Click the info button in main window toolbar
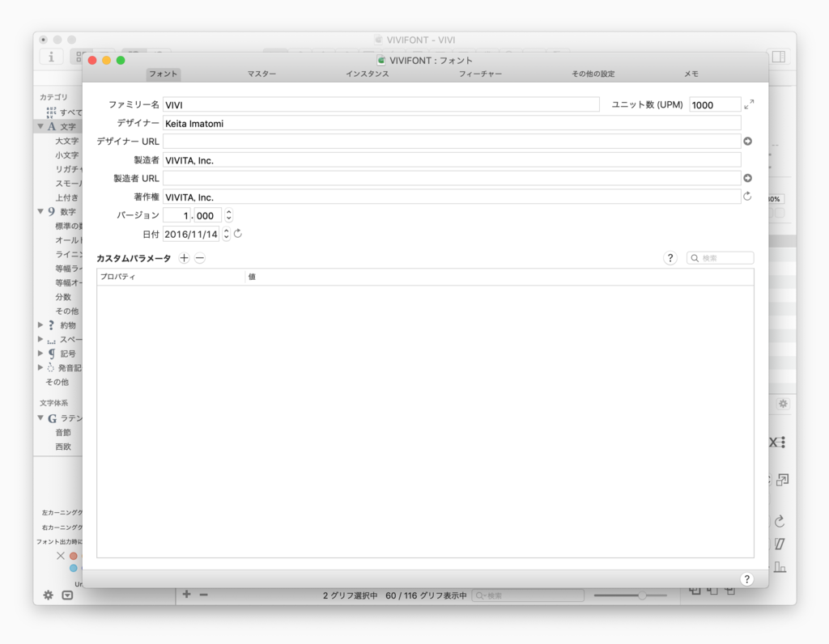The image size is (829, 644). click(51, 57)
